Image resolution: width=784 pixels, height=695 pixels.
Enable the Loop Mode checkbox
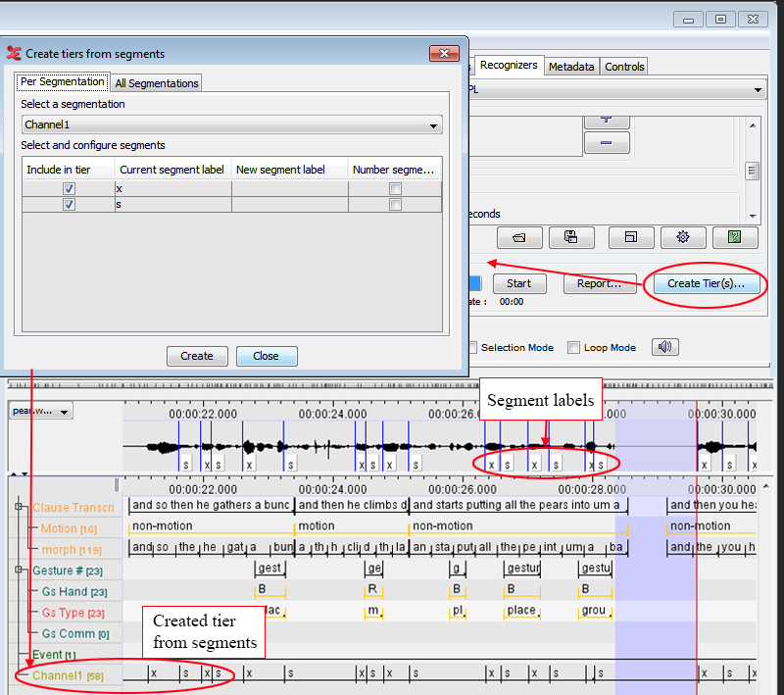coord(574,347)
